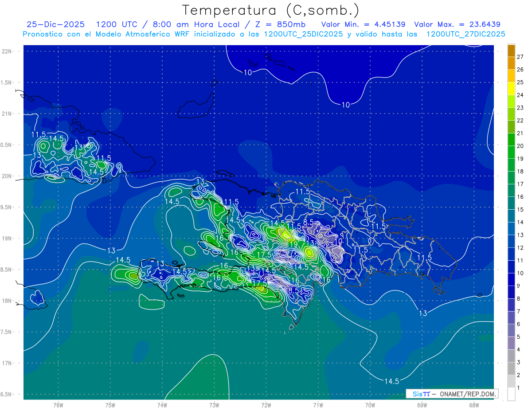Click the legend value "4"
This screenshot has width=532, height=411.
[518, 349]
